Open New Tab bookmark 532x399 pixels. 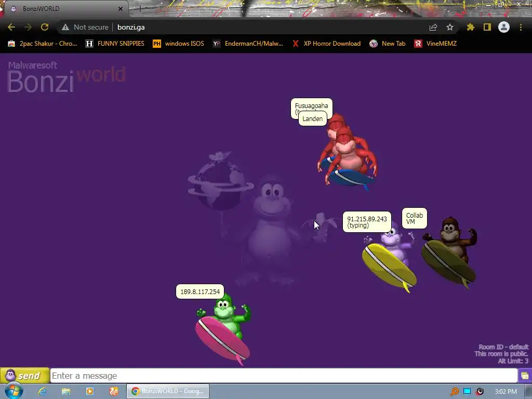pos(388,44)
